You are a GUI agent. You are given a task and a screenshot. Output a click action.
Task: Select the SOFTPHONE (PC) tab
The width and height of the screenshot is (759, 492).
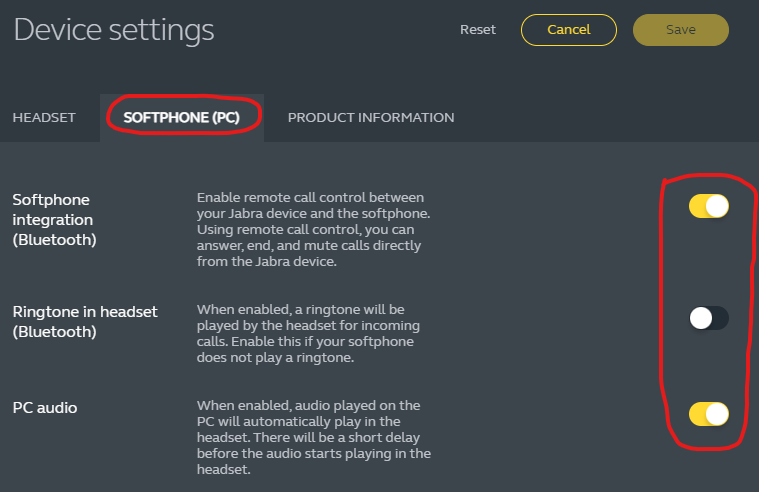[182, 118]
